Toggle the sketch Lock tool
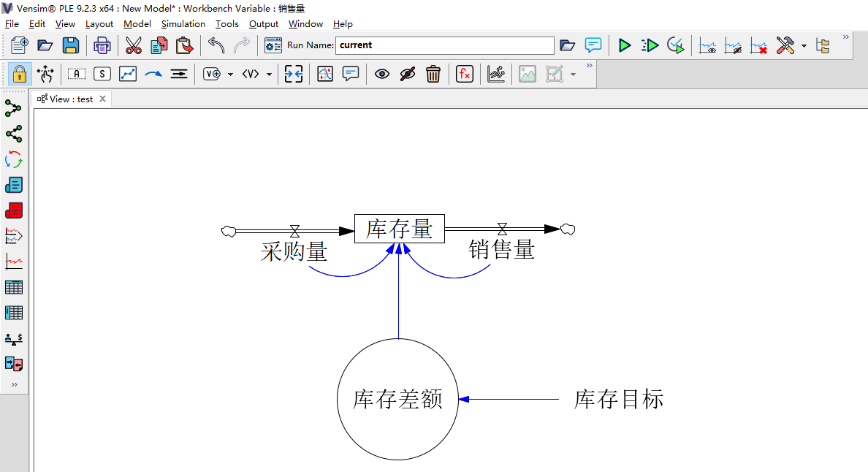This screenshot has width=868, height=472. 19,74
